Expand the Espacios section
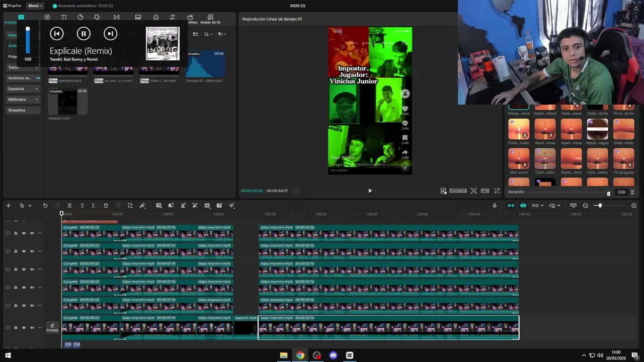This screenshot has width=644, height=362. 23,88
